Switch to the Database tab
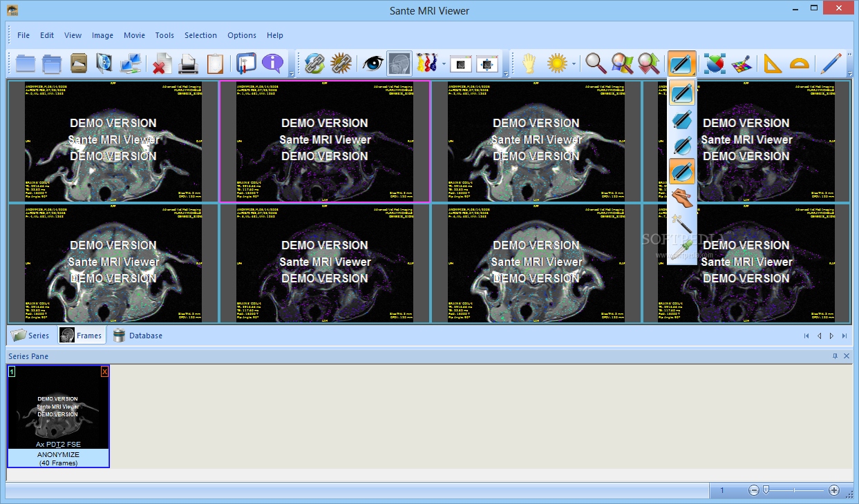Image resolution: width=859 pixels, height=504 pixels. [x=138, y=336]
